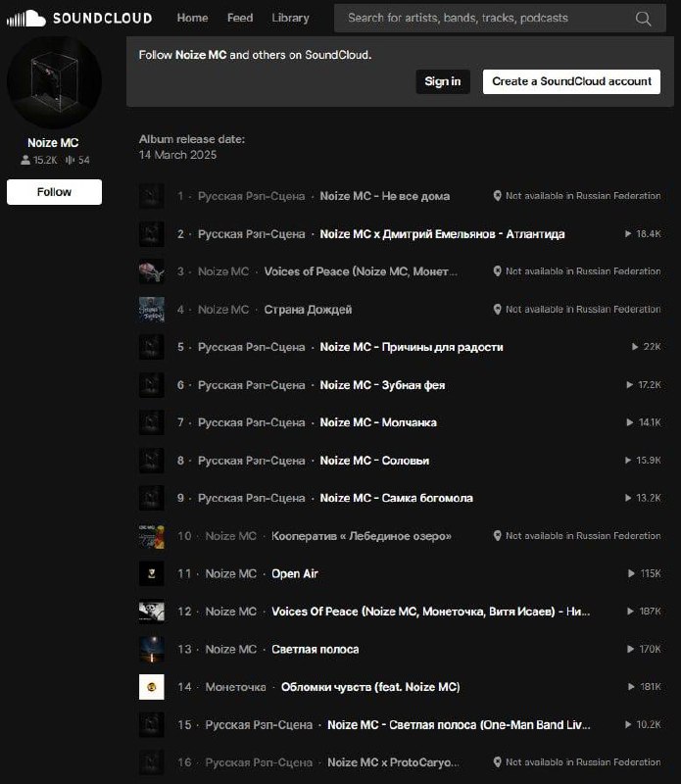Click the search magnifier icon
Viewport: 681px width, 784px height.
coord(643,19)
